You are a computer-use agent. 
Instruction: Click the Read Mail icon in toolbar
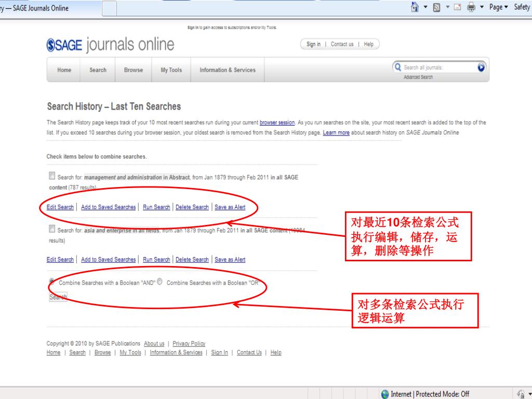[457, 7]
